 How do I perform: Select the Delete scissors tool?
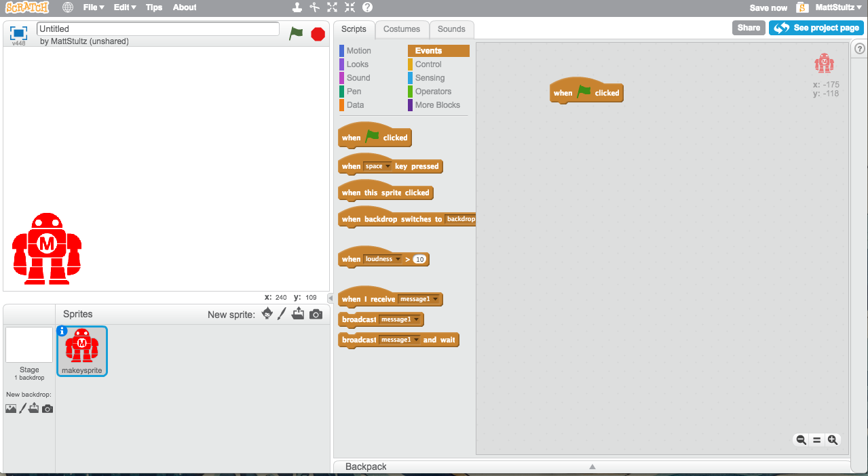point(315,7)
